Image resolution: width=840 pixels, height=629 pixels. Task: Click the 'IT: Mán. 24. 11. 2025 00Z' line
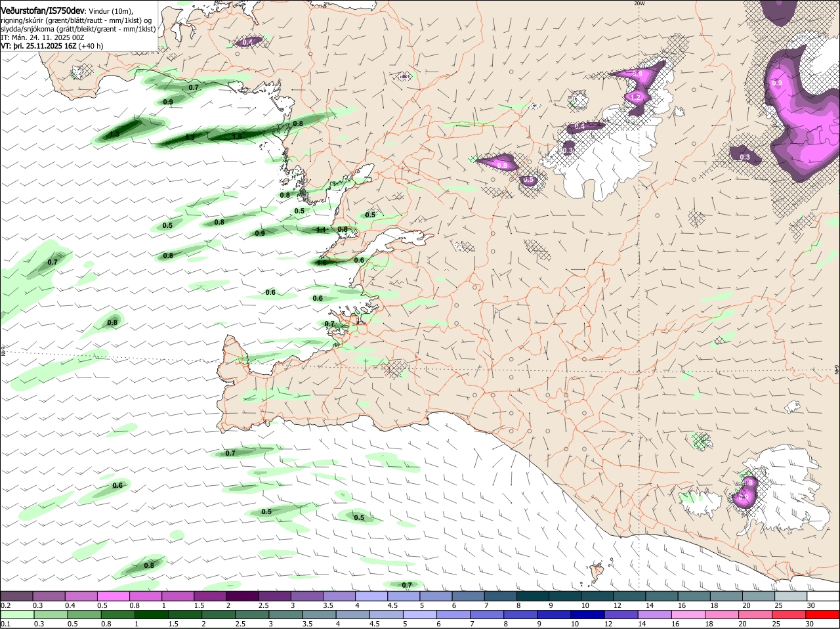(43, 38)
